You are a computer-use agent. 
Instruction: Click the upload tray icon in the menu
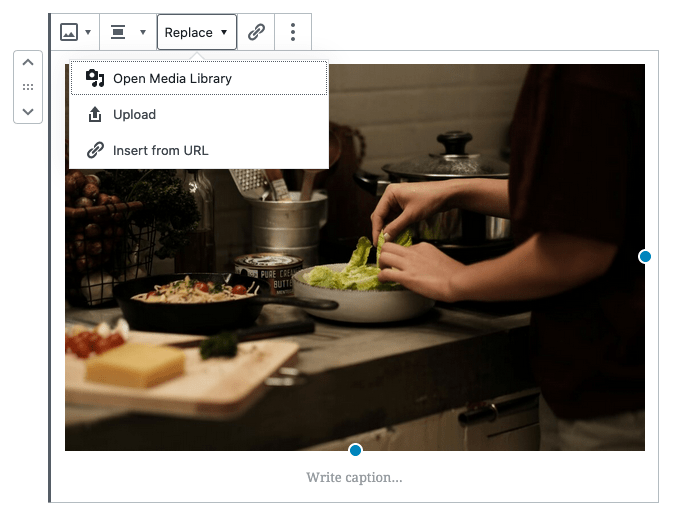pos(95,114)
